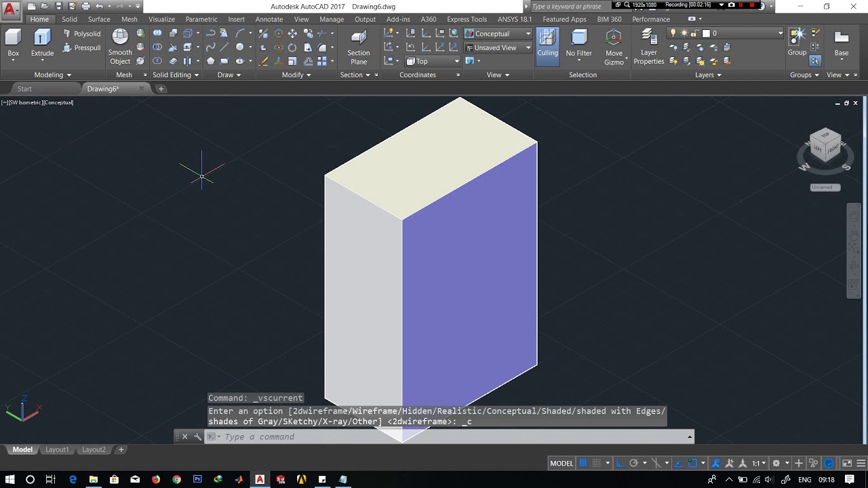
Task: Switch to the Layout1 tab
Action: point(57,449)
